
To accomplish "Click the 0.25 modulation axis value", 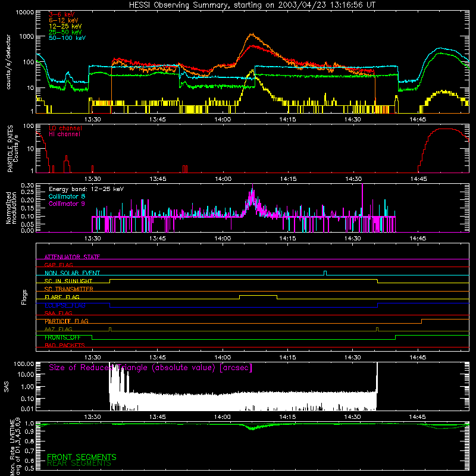I will click(x=27, y=192).
